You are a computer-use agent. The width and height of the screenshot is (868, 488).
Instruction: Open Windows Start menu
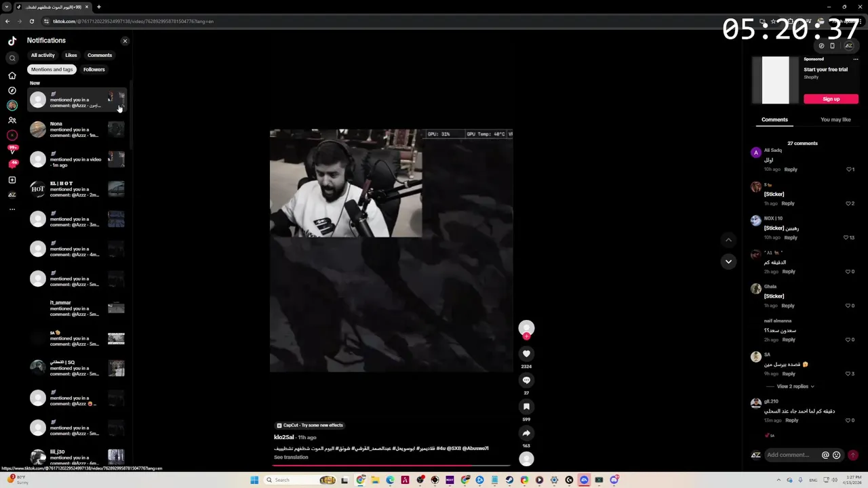point(254,480)
